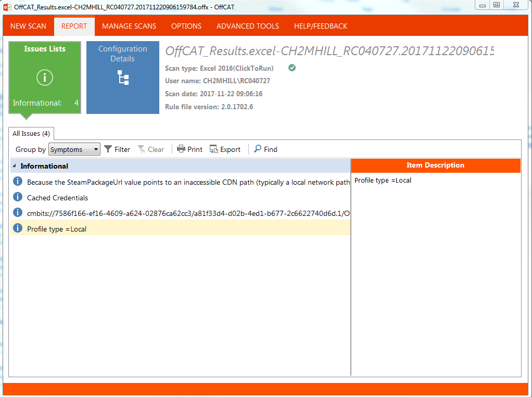This screenshot has height=397, width=532.
Task: Click the User name CH2MHILL\RC040727 text
Action: (x=218, y=81)
